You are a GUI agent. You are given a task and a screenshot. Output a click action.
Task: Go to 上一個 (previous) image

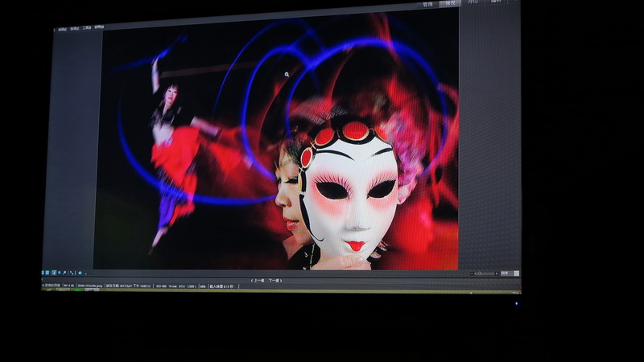(258, 281)
